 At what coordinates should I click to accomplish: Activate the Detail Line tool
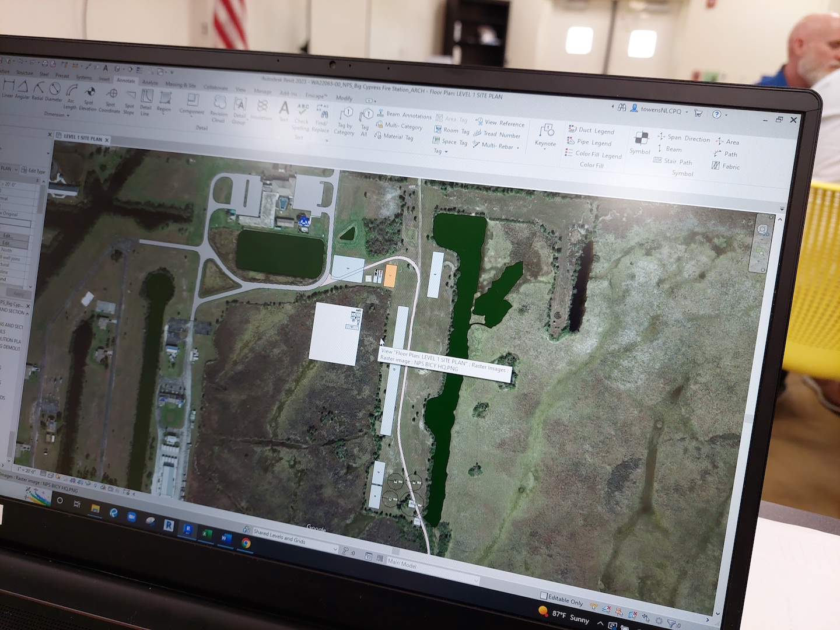146,103
